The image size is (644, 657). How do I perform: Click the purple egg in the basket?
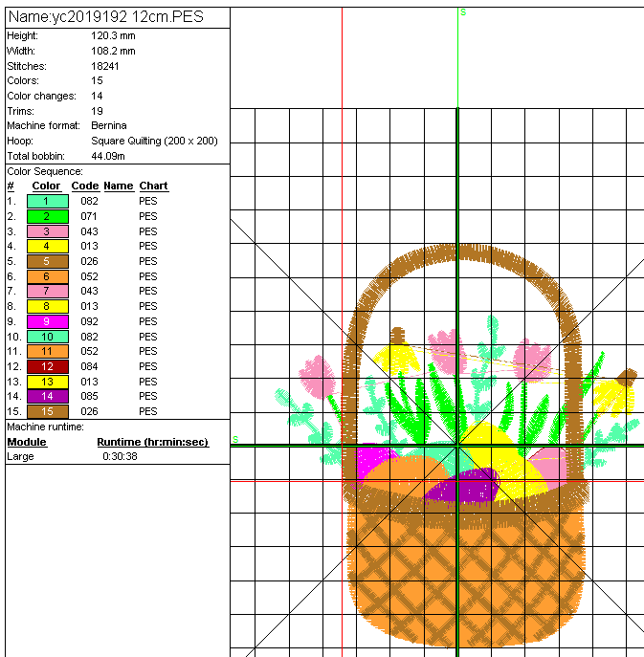point(461,486)
